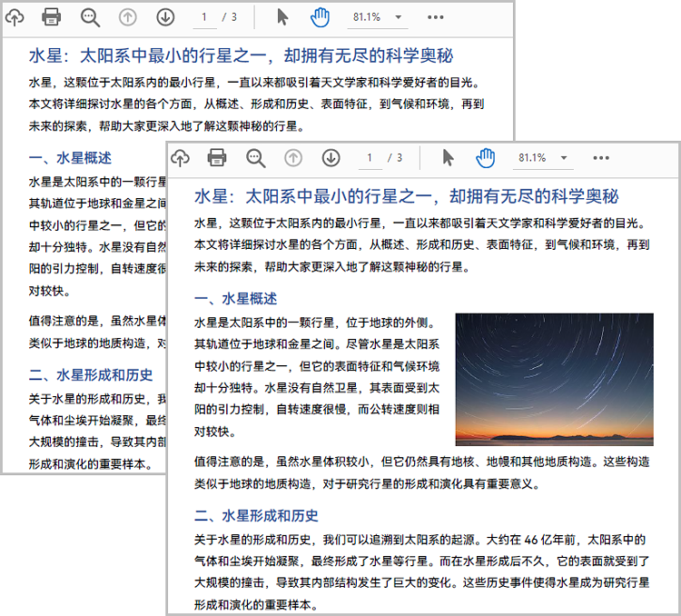Open 81.1% zoom dropdown in back window
This screenshot has width=681, height=616.
(377, 17)
